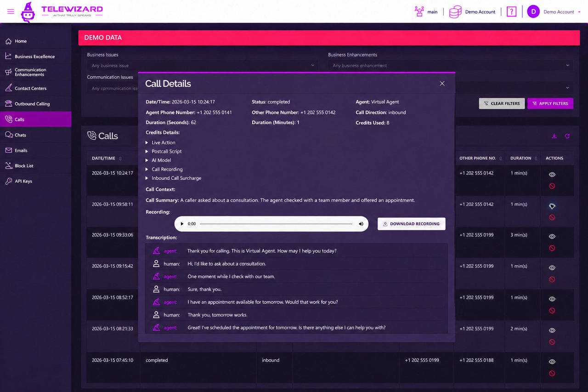Block the caller in 10:24:17 row
588x392 pixels.
point(552,186)
